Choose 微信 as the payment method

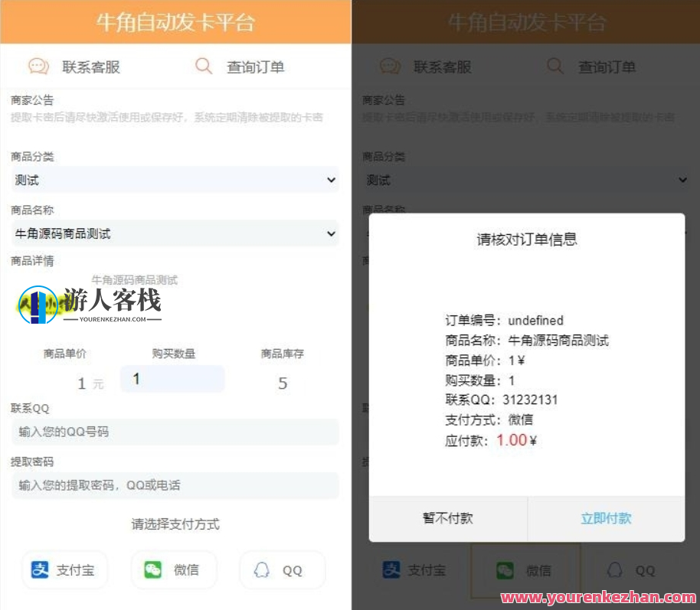pyautogui.click(x=173, y=569)
